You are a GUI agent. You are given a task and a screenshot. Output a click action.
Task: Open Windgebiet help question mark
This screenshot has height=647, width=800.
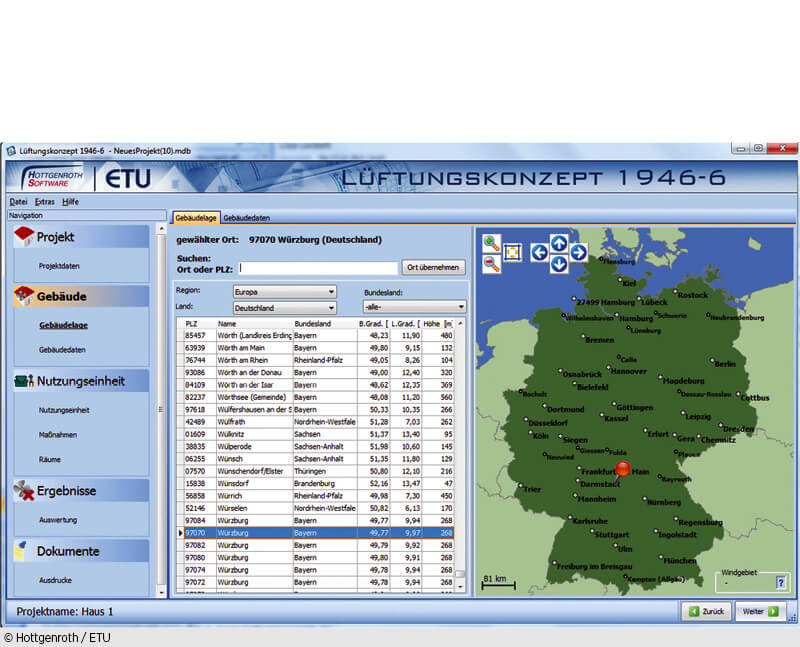(x=780, y=582)
